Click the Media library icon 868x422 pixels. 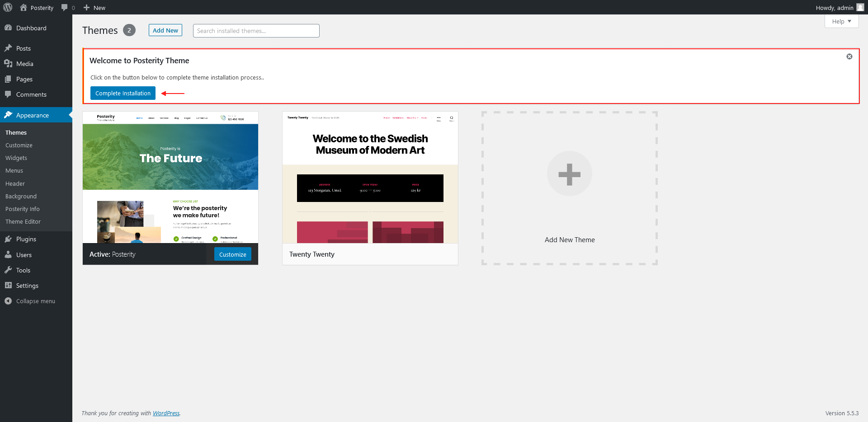[x=8, y=63]
